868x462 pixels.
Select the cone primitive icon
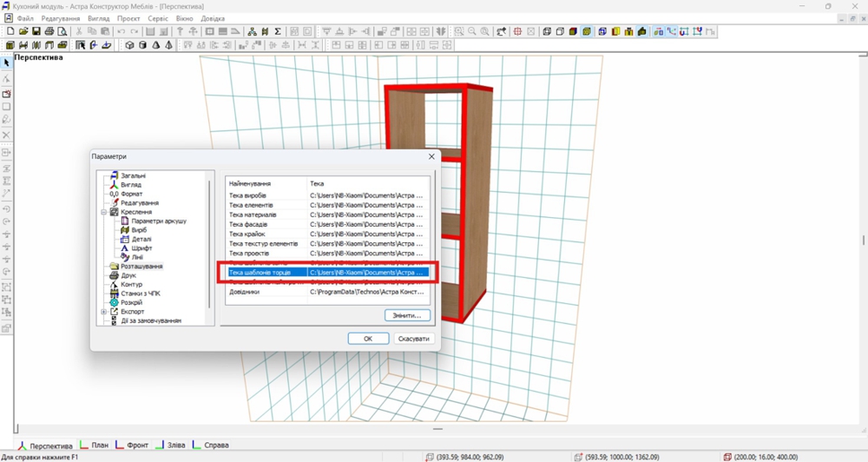[155, 45]
